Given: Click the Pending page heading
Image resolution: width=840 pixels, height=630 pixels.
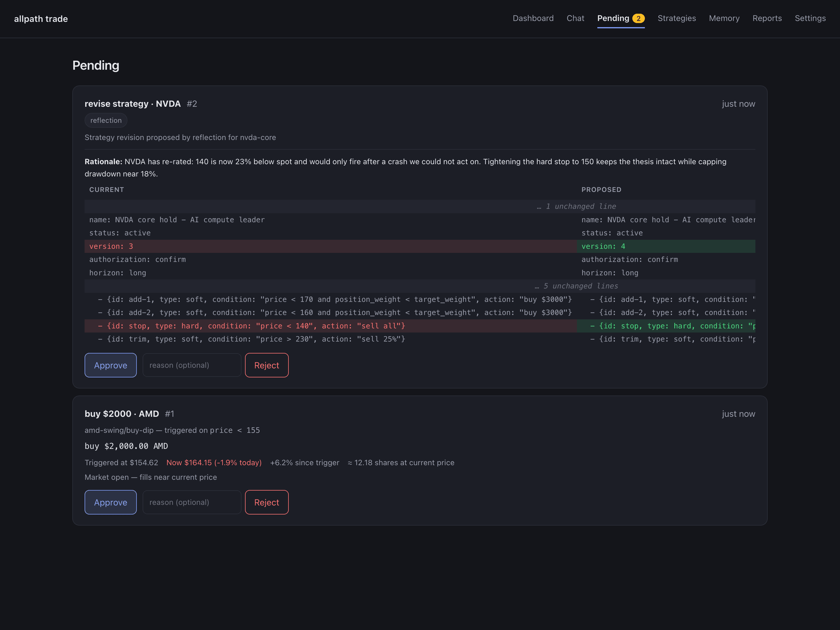Looking at the screenshot, I should click(96, 65).
